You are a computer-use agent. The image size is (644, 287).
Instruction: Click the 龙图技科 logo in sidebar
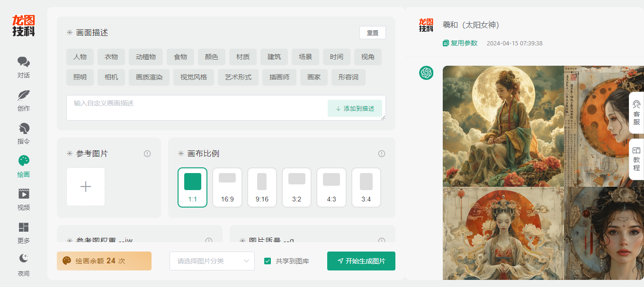coord(24,26)
